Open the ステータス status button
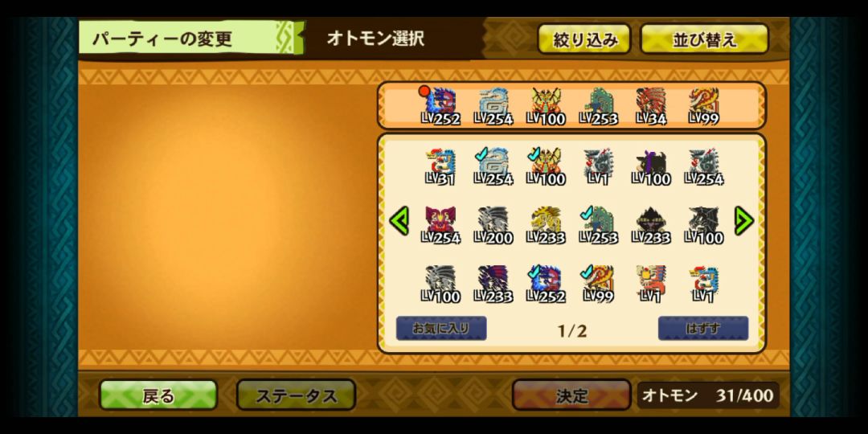 (x=296, y=395)
